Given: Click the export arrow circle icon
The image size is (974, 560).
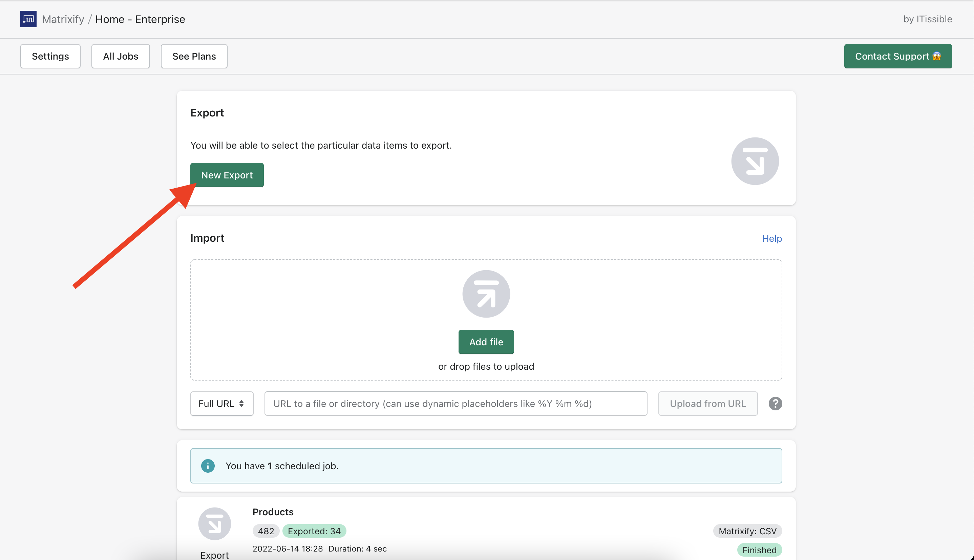Looking at the screenshot, I should click(754, 161).
